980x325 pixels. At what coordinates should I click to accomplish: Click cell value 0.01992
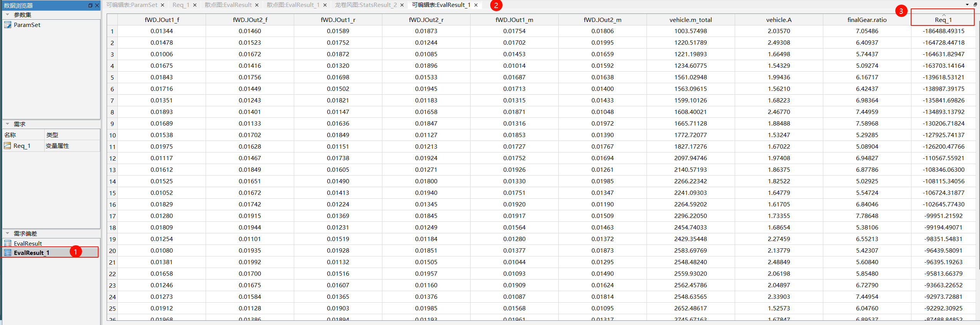(x=250, y=262)
